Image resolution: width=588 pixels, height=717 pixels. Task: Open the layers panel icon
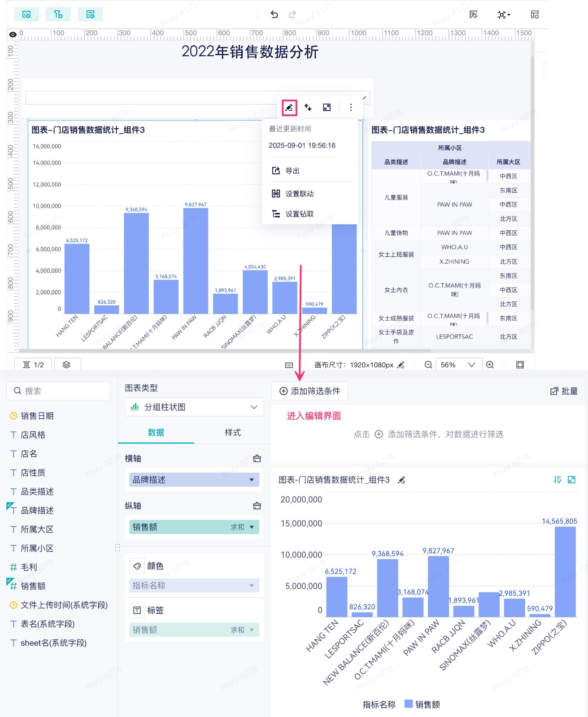pyautogui.click(x=66, y=365)
